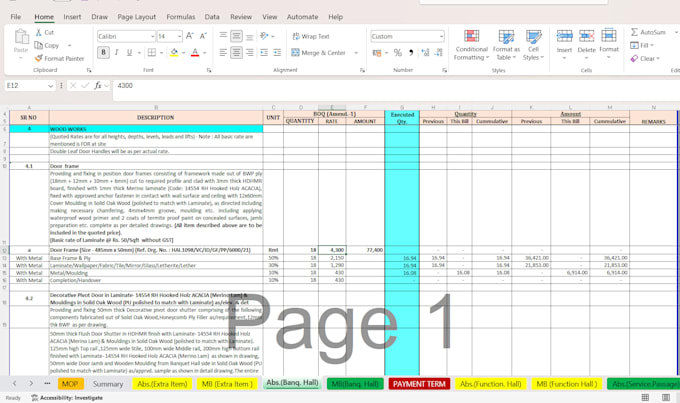
Task: Click the Cut scissors icon
Action: [39, 32]
